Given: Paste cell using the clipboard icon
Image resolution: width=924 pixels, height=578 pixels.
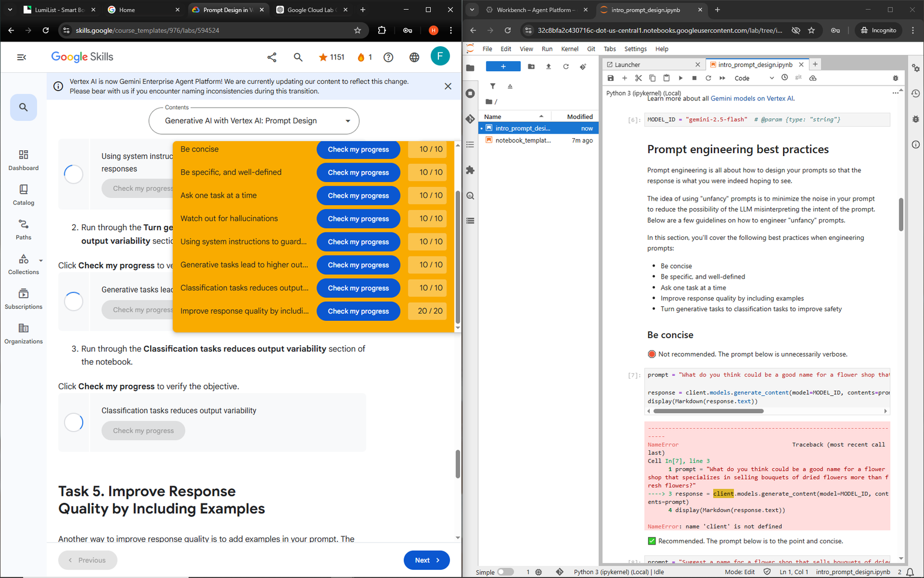Looking at the screenshot, I should (x=666, y=78).
